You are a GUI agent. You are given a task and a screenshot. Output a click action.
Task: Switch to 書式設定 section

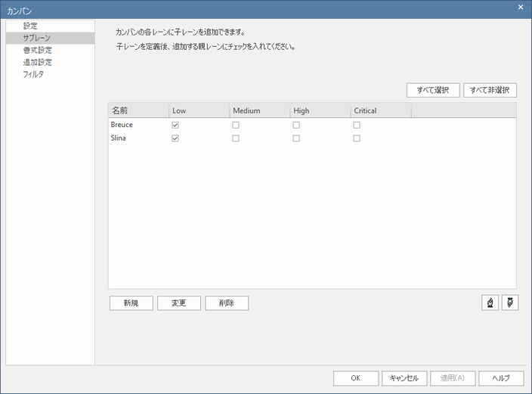37,50
